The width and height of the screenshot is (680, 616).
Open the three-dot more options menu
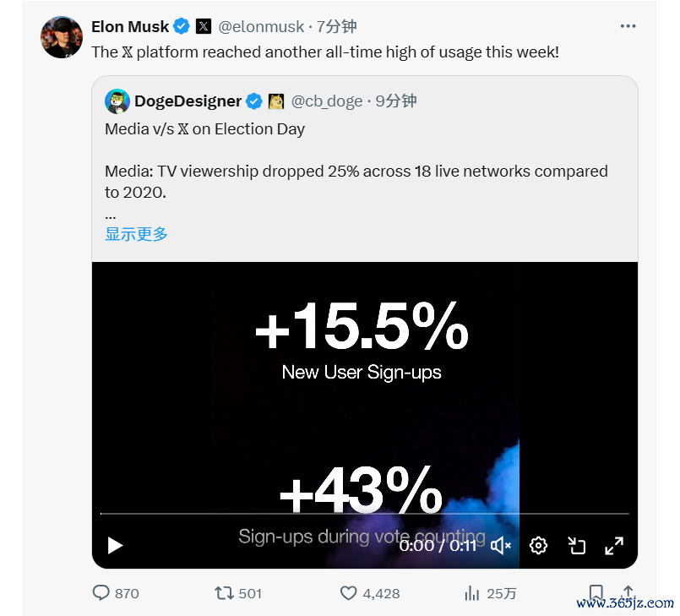tap(628, 26)
